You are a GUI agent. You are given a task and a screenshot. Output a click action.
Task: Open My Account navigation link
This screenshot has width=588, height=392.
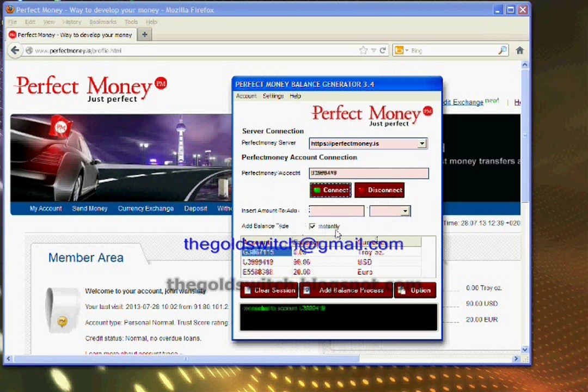[x=46, y=209]
